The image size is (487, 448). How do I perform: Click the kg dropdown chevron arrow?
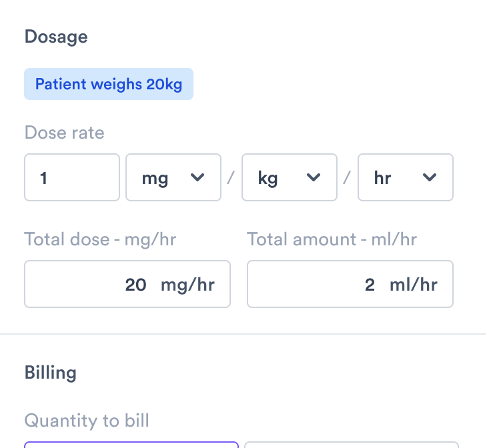click(x=314, y=177)
